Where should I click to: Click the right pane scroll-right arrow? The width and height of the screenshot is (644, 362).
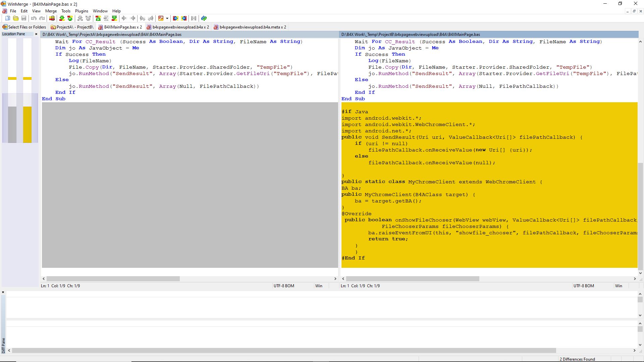pos(635,279)
